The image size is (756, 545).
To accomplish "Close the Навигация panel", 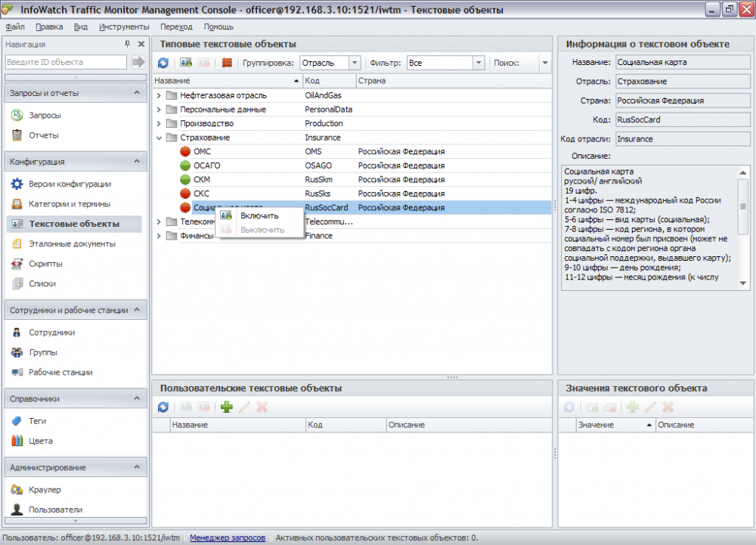I will [x=141, y=44].
